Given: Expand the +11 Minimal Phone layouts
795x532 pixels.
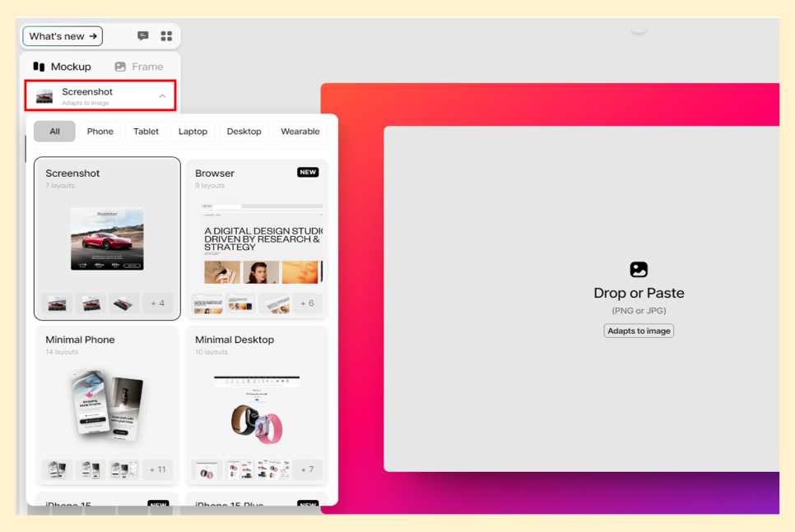Looking at the screenshot, I should [x=157, y=470].
